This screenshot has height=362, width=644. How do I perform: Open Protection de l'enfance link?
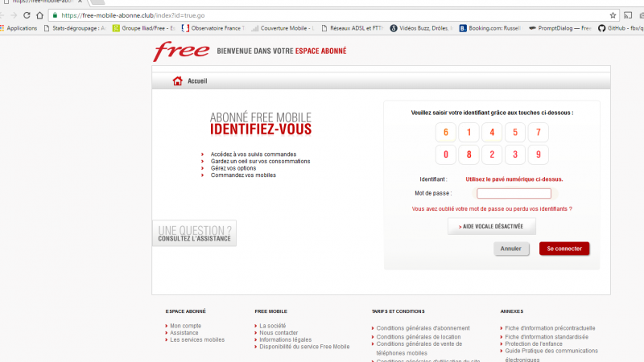pyautogui.click(x=534, y=343)
